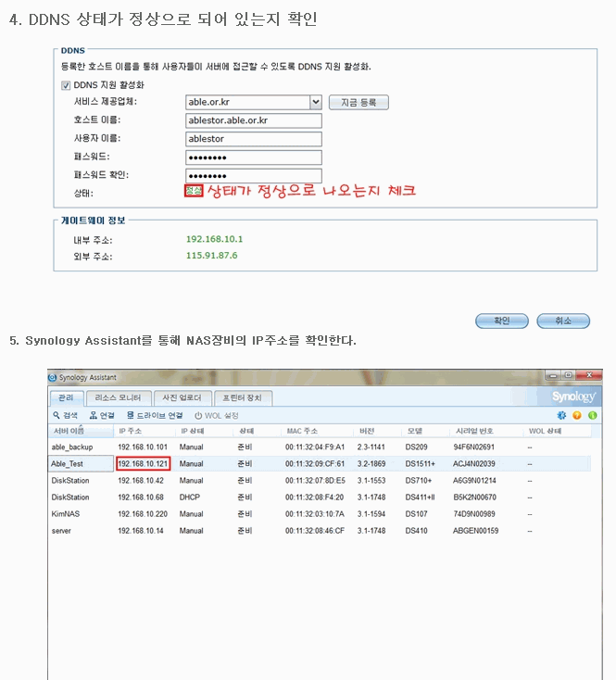The image size is (616, 680).
Task: Open settings gear icon in Synology Assistant
Action: coord(561,415)
